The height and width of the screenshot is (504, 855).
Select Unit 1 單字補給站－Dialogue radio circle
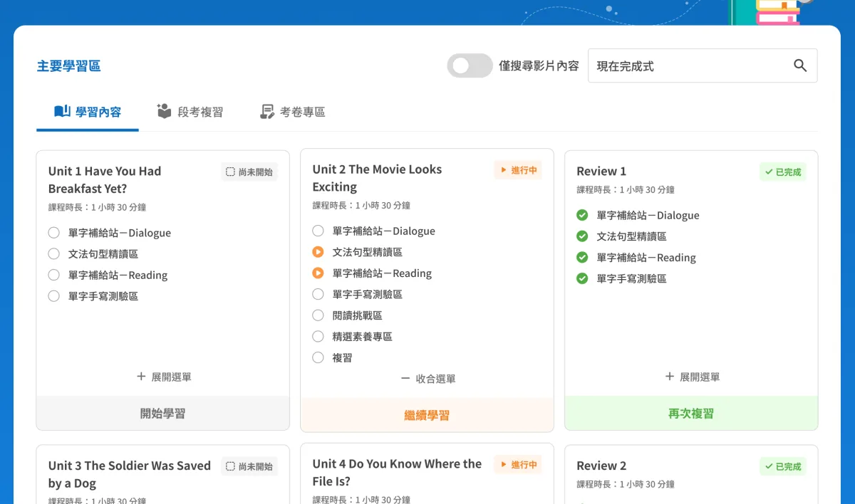point(53,233)
